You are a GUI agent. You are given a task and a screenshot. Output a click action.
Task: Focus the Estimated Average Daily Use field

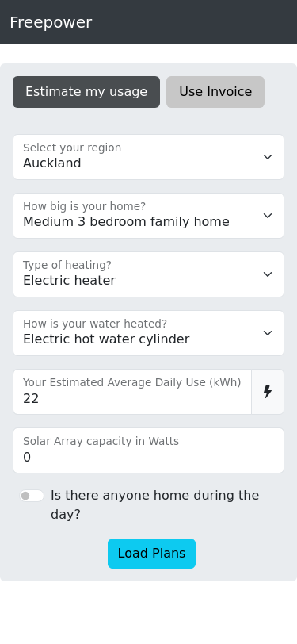tap(132, 392)
